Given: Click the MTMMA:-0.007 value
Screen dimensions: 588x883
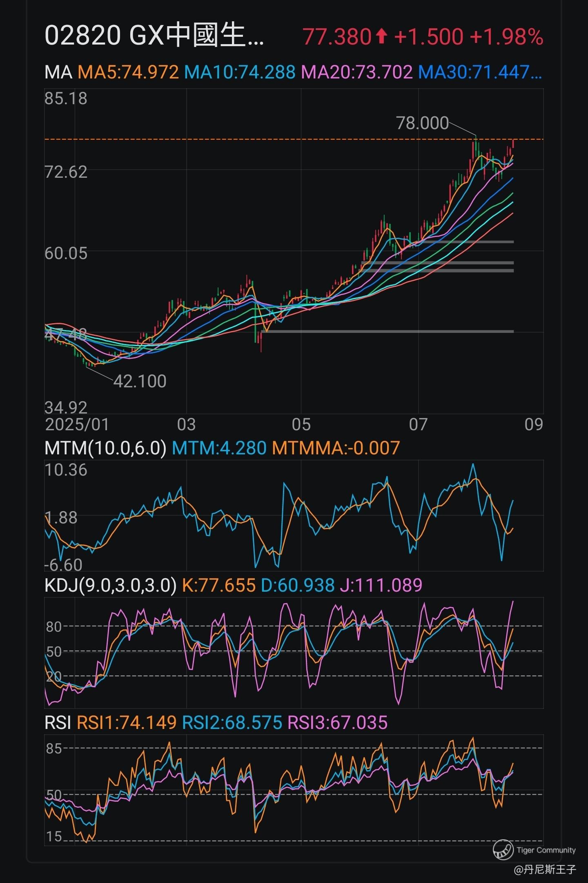Looking at the screenshot, I should (x=336, y=448).
